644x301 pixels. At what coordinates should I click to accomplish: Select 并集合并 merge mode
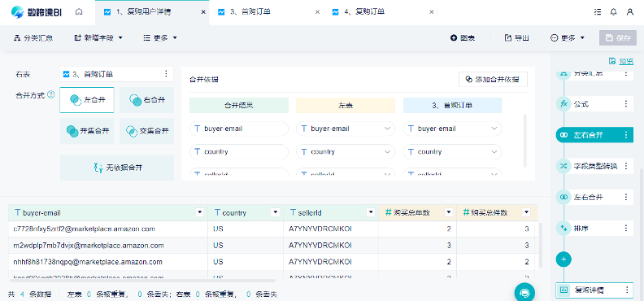87,131
